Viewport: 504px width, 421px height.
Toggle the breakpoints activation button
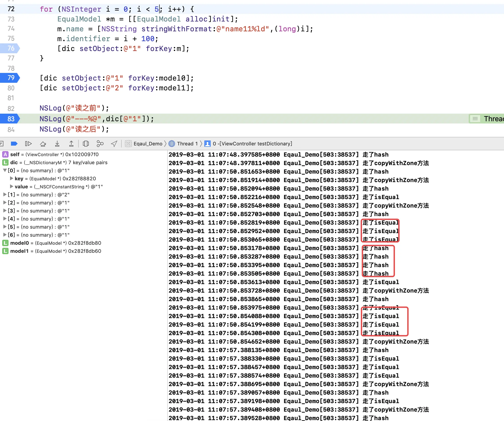14,144
